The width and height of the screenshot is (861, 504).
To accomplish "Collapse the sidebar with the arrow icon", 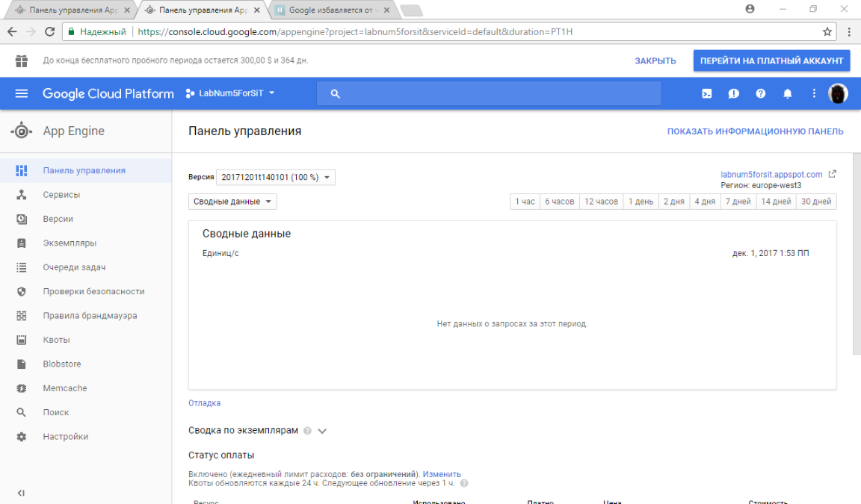I will coord(21,493).
